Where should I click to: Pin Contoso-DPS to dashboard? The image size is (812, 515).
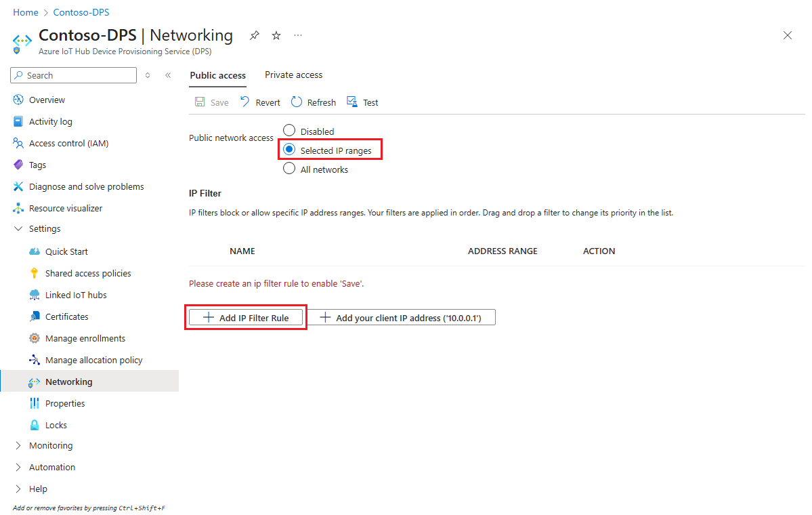click(254, 35)
